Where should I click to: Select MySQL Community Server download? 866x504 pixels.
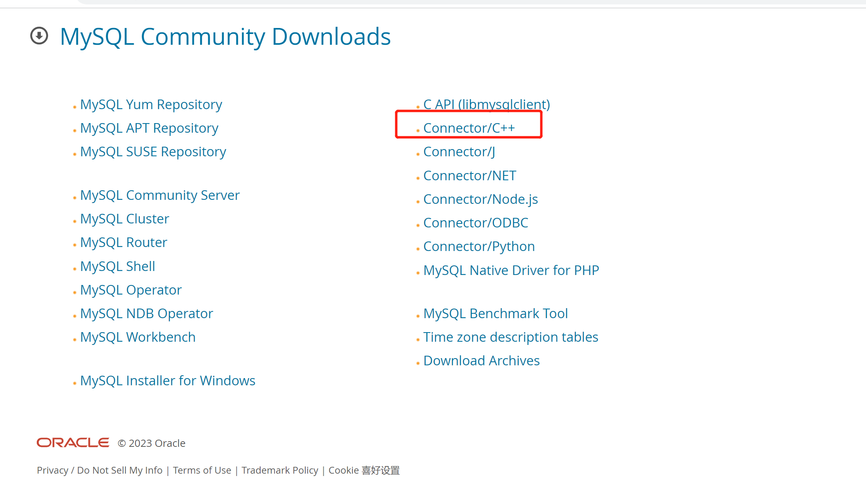159,194
